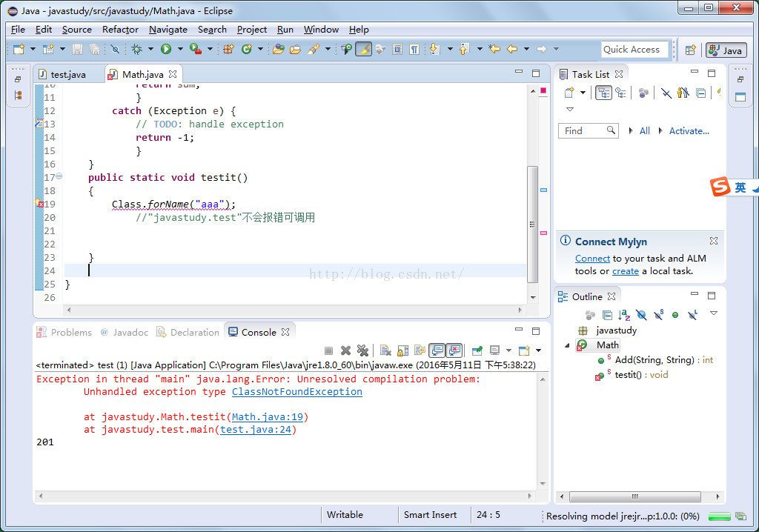Click the New file wizard icon

(x=19, y=49)
